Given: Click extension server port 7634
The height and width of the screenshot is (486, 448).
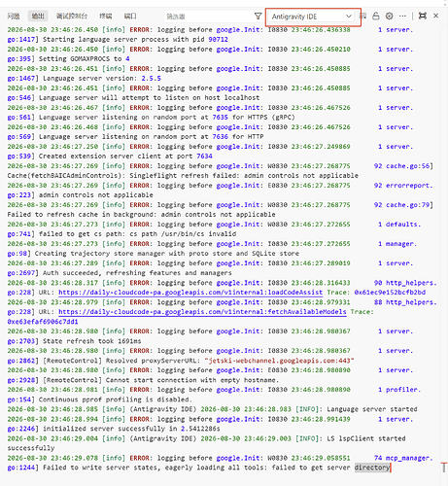Looking at the screenshot, I should 204,156.
